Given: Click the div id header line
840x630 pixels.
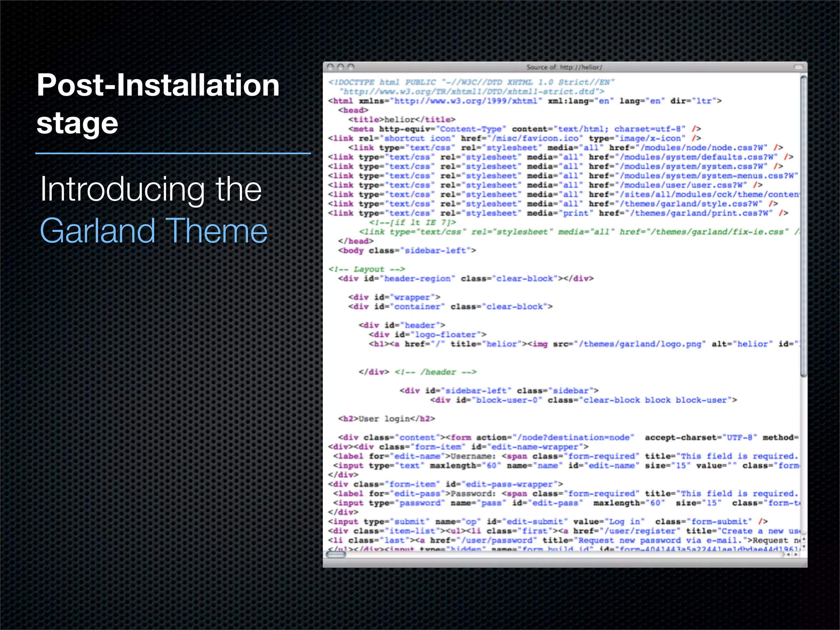Looking at the screenshot, I should coord(402,326).
